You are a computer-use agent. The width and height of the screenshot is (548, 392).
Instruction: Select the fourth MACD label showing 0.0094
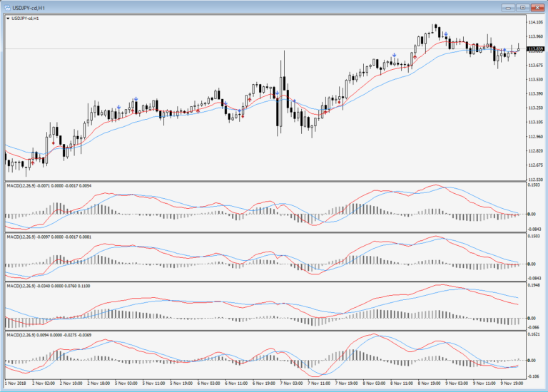[x=49, y=334]
